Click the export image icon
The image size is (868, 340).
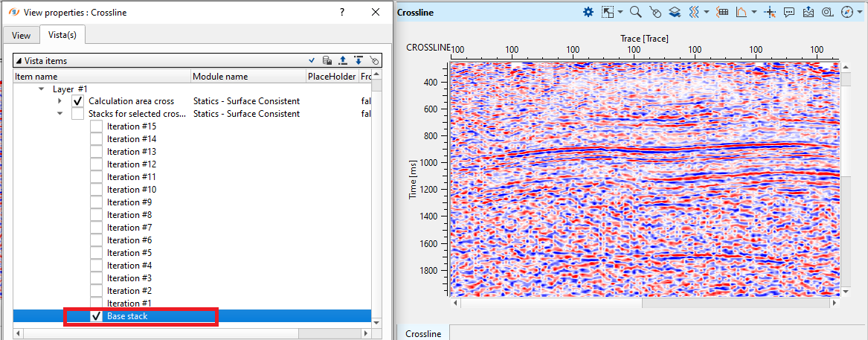808,12
